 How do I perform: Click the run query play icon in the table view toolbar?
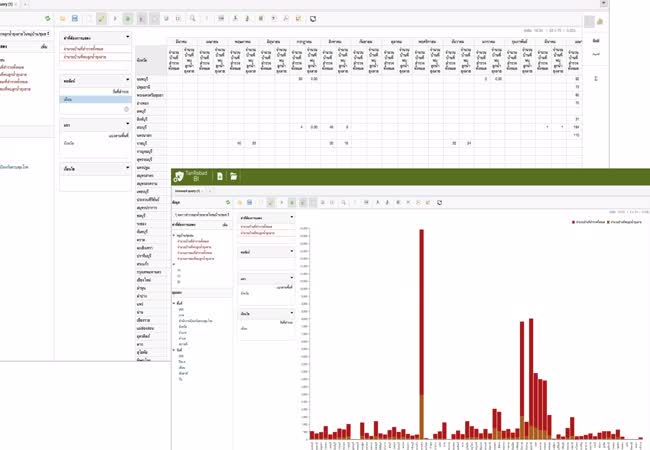(115, 18)
